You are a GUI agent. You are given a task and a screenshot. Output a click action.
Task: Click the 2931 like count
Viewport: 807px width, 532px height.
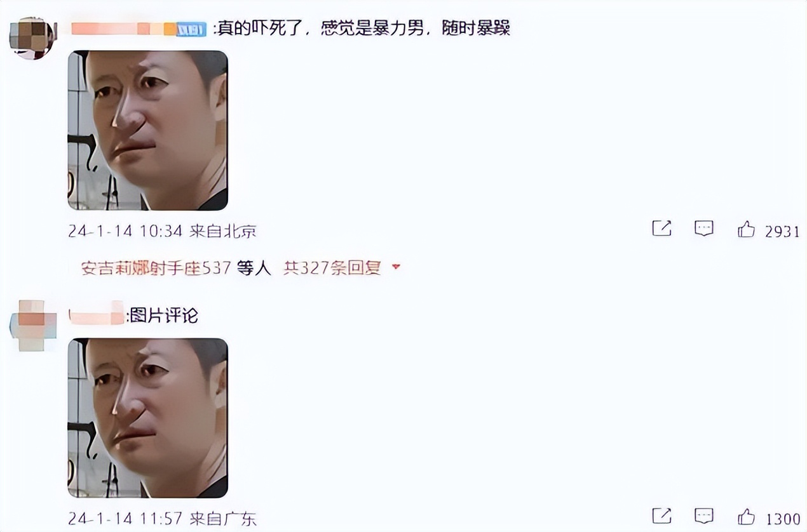tap(782, 232)
